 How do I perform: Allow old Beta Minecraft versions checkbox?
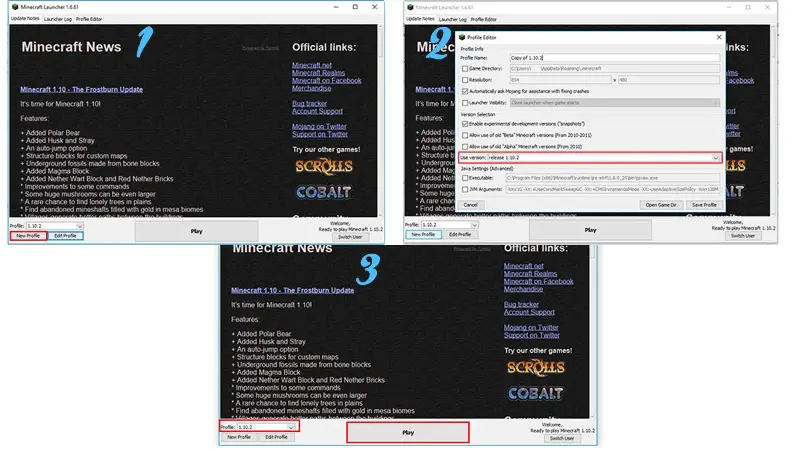click(x=465, y=135)
